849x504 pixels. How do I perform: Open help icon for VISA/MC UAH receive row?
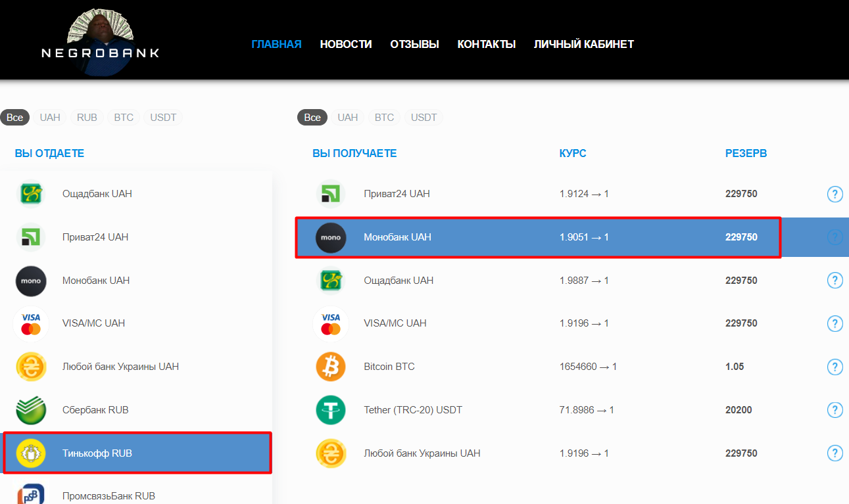pyautogui.click(x=835, y=323)
